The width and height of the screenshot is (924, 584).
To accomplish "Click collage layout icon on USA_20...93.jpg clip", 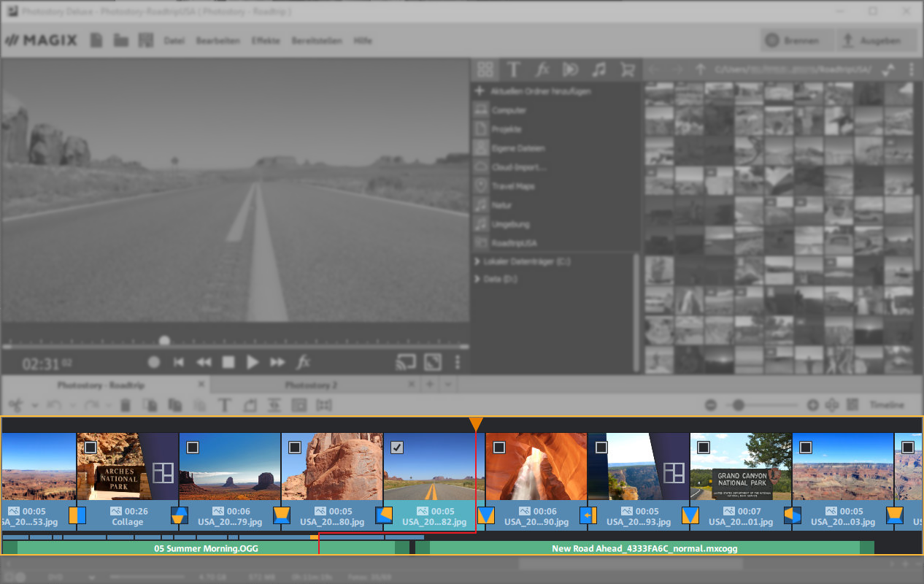I will pos(674,472).
